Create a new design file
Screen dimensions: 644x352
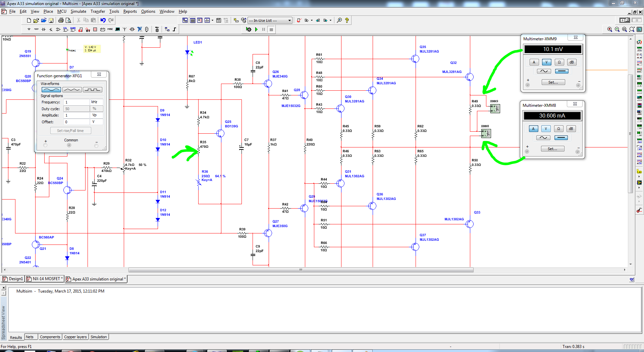tap(29, 20)
